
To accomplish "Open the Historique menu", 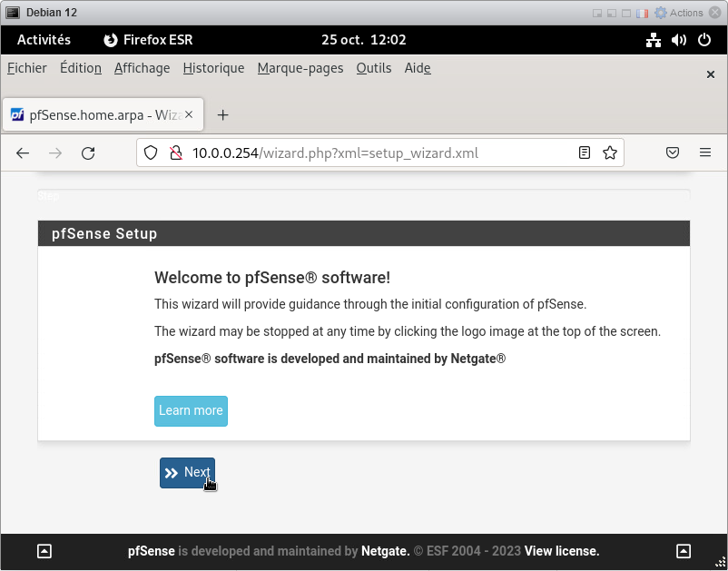I will point(213,68).
